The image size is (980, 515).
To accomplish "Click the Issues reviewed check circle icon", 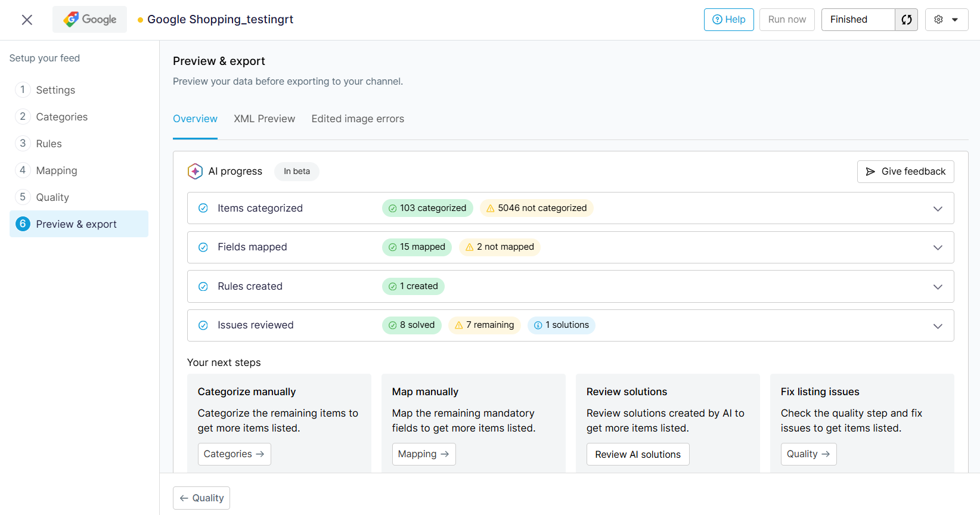I will tap(203, 325).
